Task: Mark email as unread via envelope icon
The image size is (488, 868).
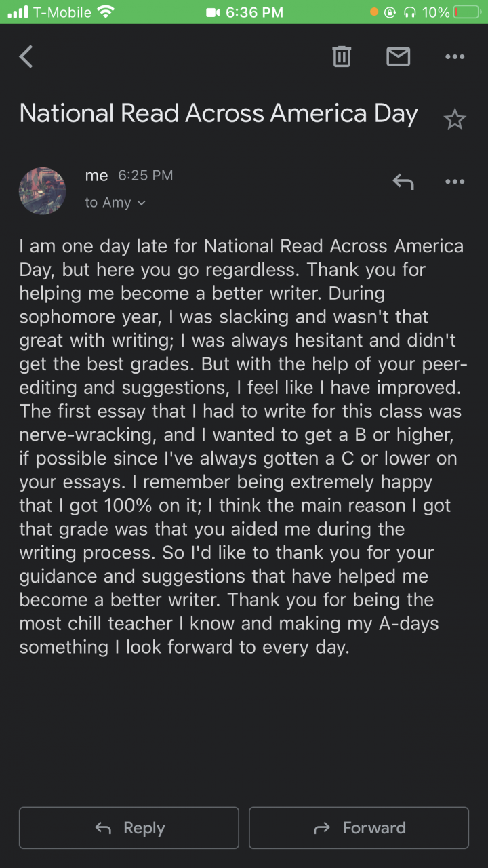Action: pos(398,57)
